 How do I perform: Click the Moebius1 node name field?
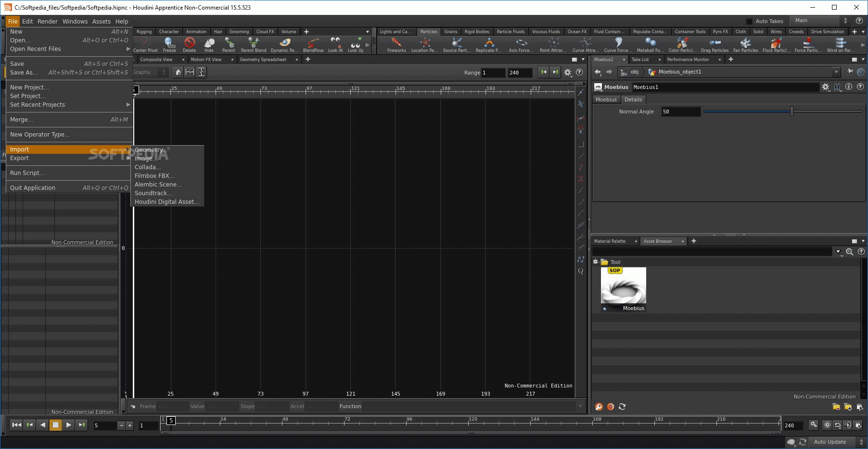(725, 87)
